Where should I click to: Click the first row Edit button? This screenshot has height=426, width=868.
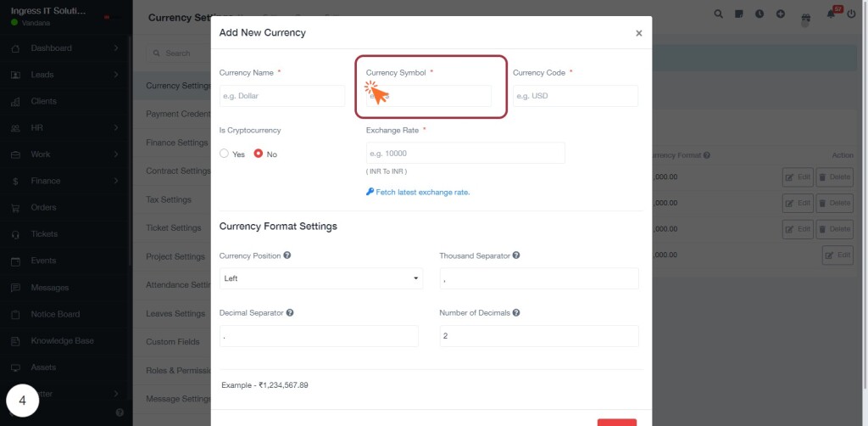[798, 177]
